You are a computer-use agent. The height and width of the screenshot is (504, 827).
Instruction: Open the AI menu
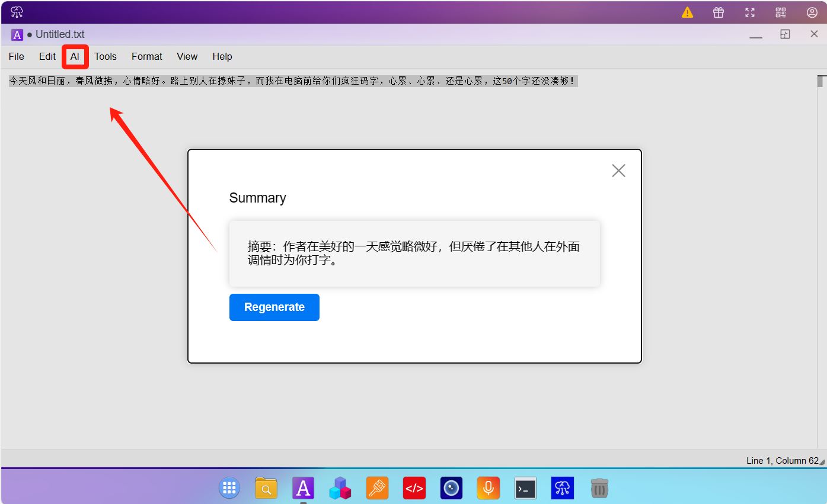pyautogui.click(x=75, y=57)
